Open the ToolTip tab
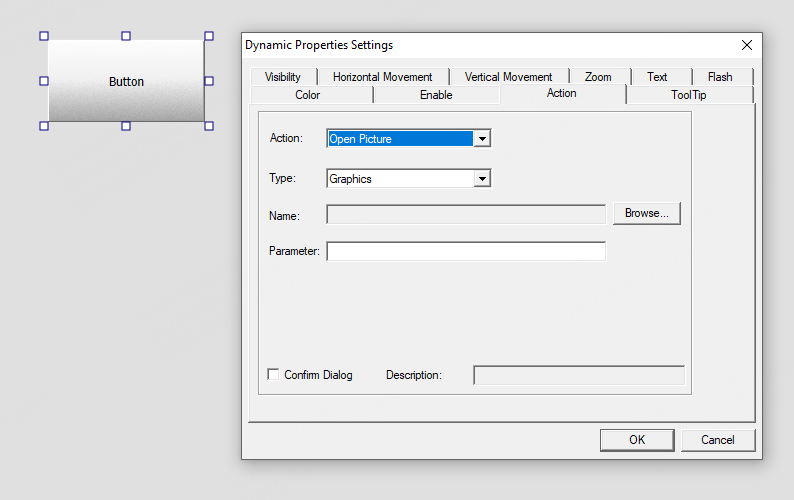Viewport: 794px width, 500px height. 689,95
